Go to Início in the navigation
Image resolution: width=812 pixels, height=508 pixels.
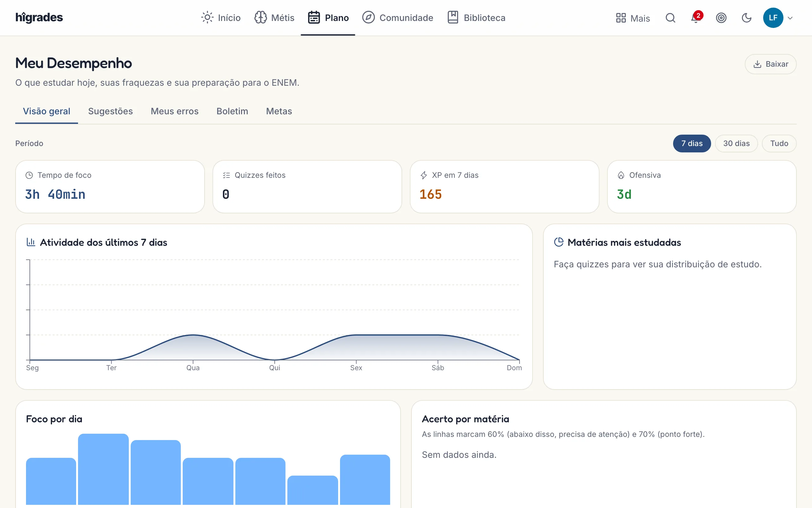(221, 18)
